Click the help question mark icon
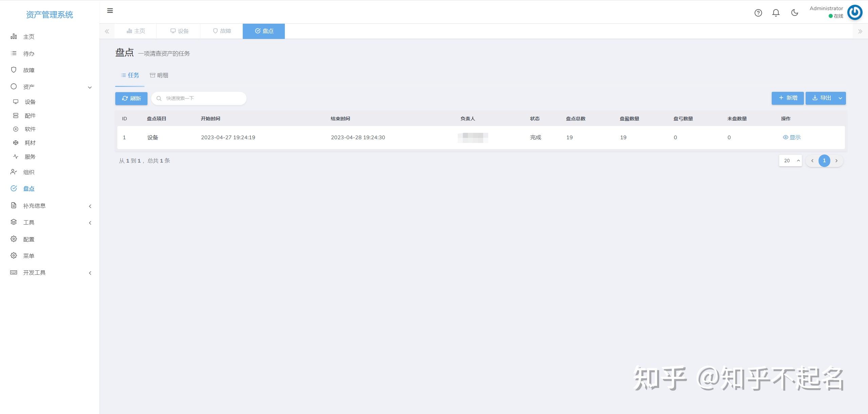 coord(758,13)
